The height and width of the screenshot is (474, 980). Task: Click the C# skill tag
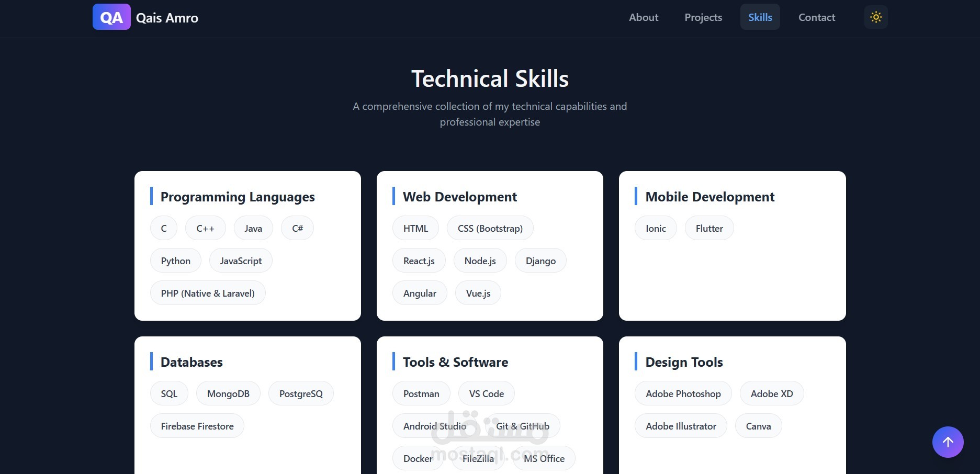[297, 228]
